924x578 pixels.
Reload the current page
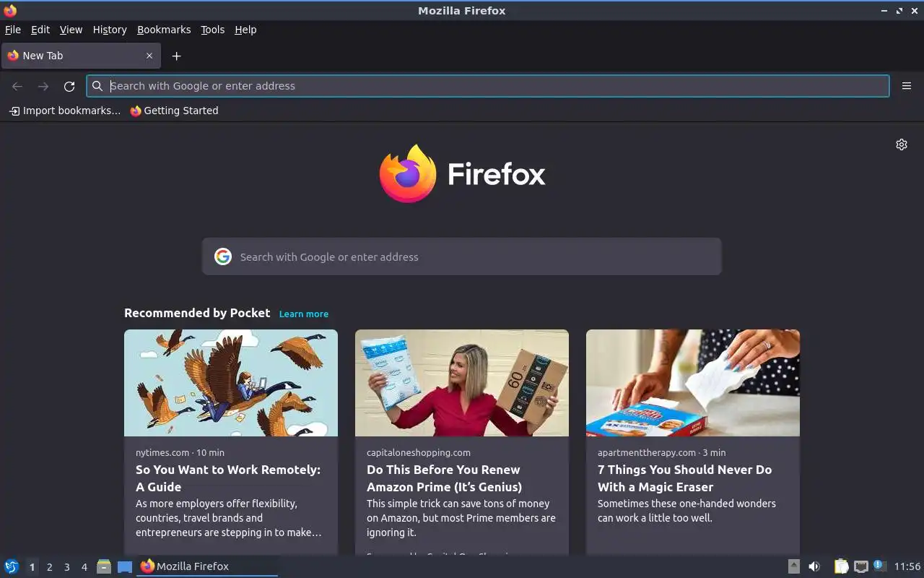[69, 86]
